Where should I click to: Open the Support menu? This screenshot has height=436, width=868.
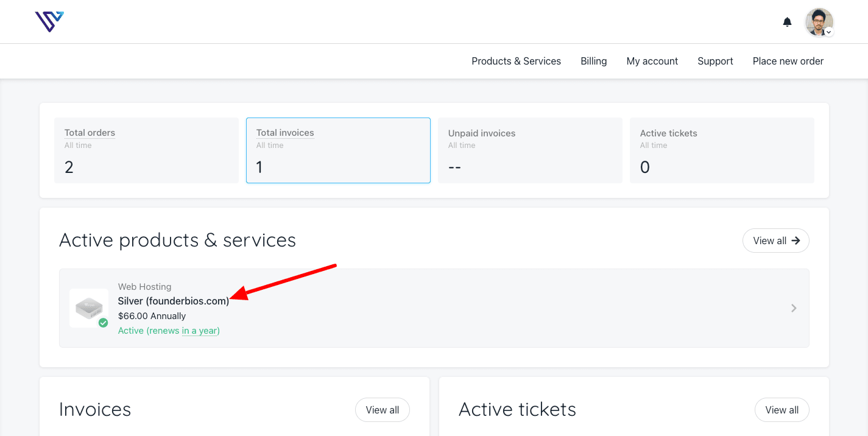point(715,61)
